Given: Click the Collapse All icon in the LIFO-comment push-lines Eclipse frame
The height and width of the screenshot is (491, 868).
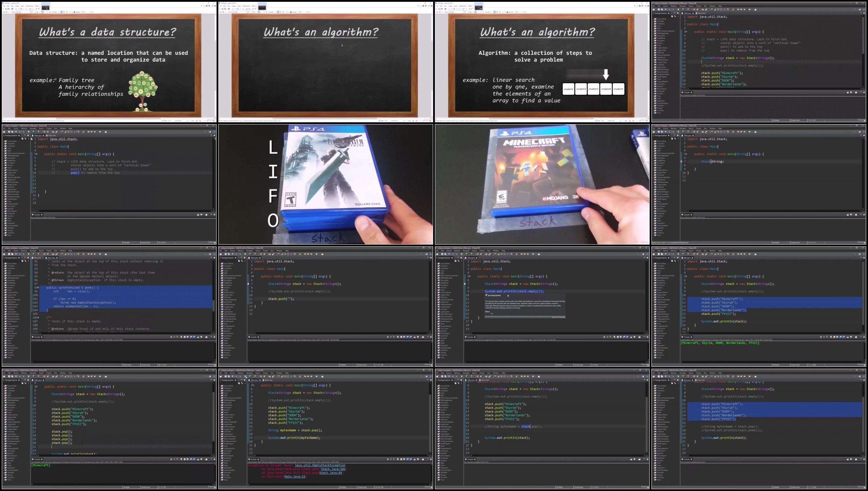Looking at the screenshot, I should (672, 16).
